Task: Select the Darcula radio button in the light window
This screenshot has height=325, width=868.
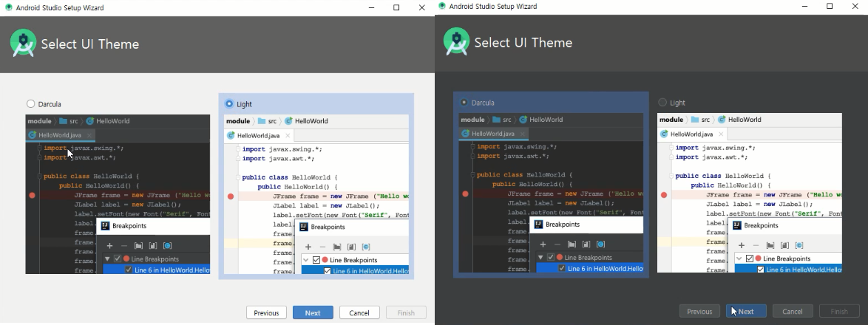Action: coord(31,104)
